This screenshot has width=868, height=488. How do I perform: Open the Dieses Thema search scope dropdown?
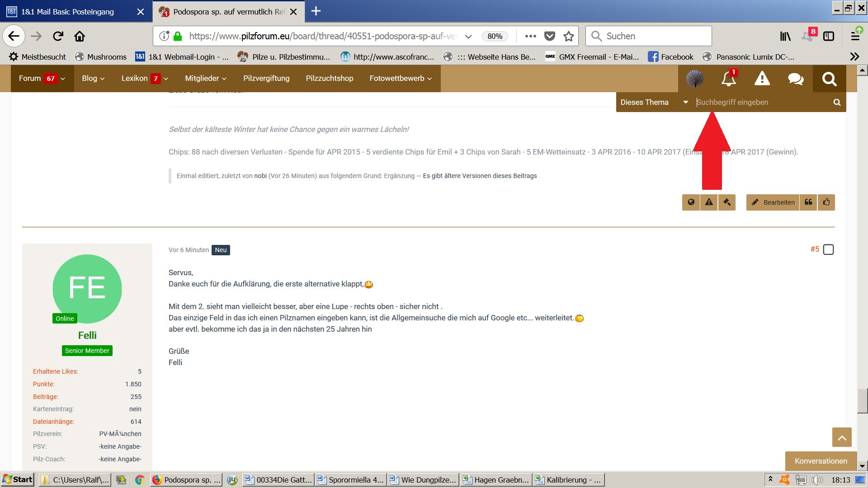(x=654, y=102)
